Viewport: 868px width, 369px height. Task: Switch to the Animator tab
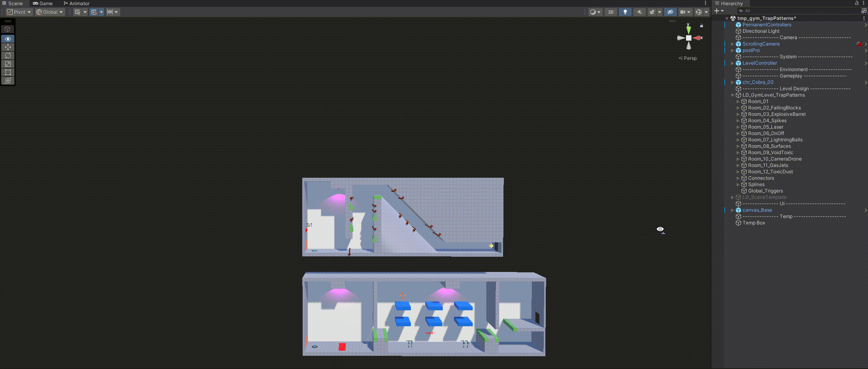(x=77, y=3)
